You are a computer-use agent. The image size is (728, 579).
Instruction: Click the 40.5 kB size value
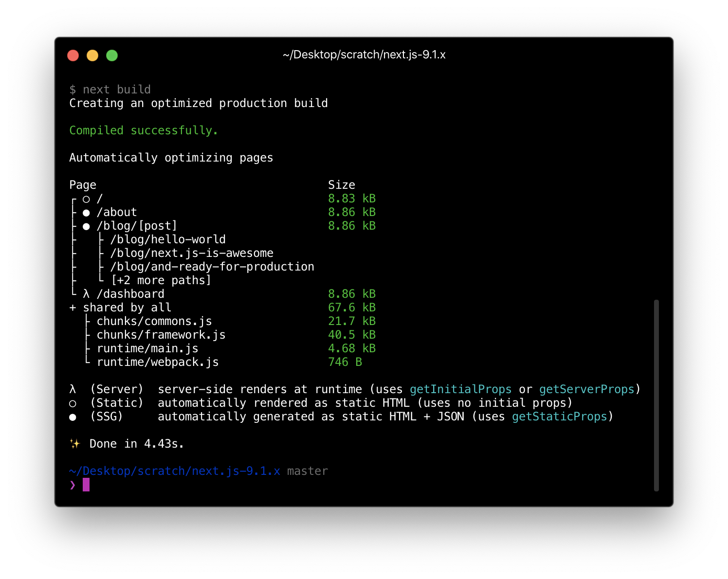(352, 335)
